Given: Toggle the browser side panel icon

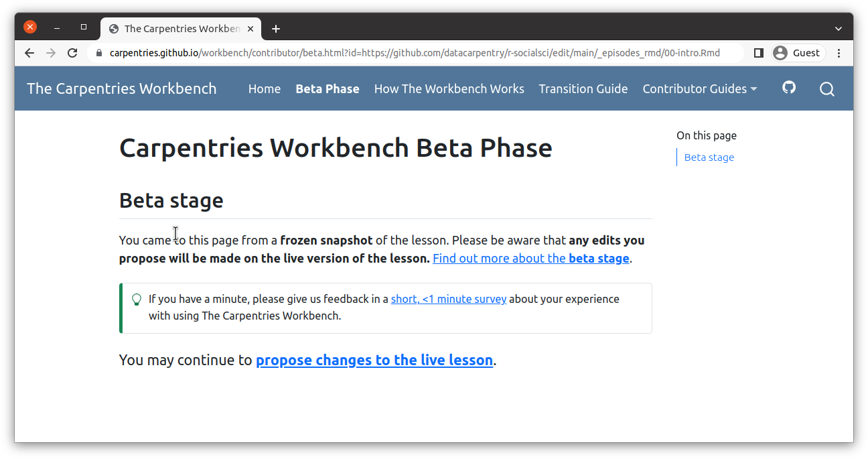Looking at the screenshot, I should [759, 53].
